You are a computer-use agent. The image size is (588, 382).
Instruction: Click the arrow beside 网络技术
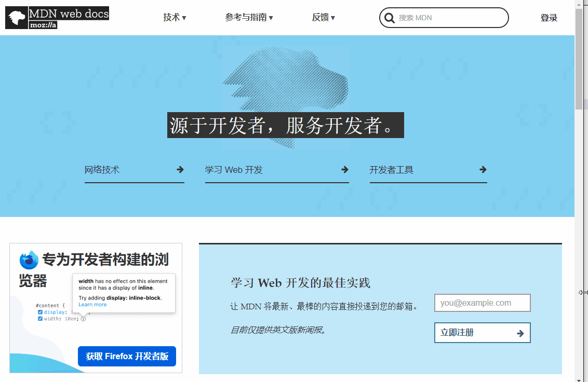click(180, 170)
